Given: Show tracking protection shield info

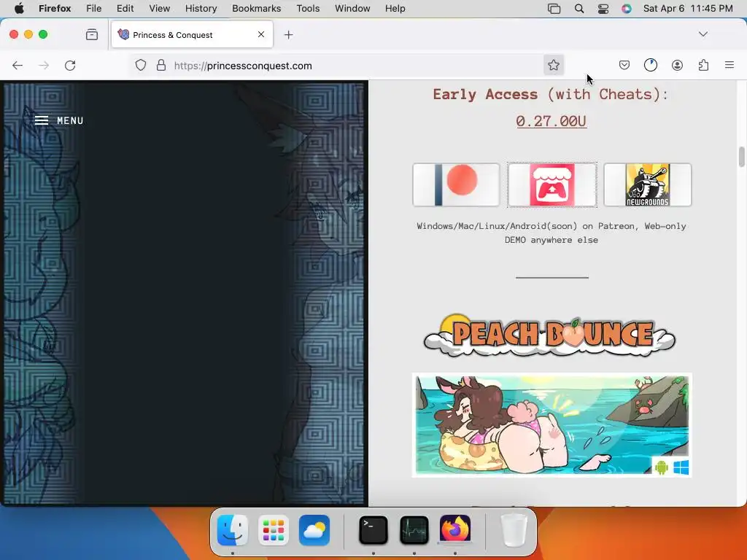Looking at the screenshot, I should tap(141, 65).
